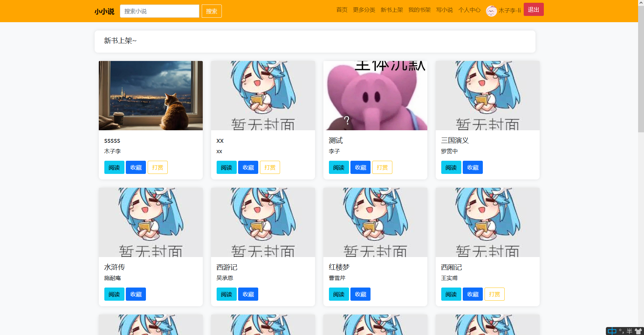
Task: Open the 写小说 menu item
Action: point(444,10)
